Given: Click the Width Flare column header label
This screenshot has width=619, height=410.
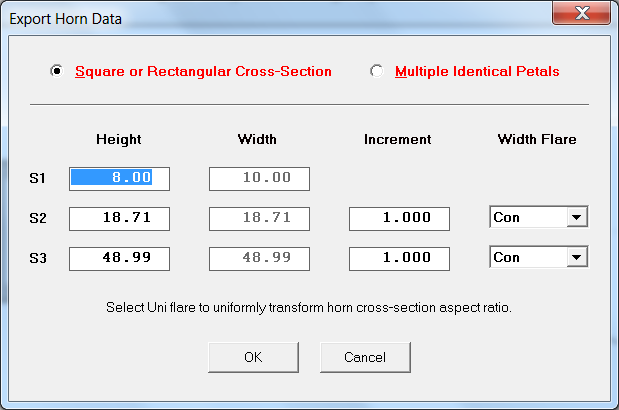Looking at the screenshot, I should [537, 139].
